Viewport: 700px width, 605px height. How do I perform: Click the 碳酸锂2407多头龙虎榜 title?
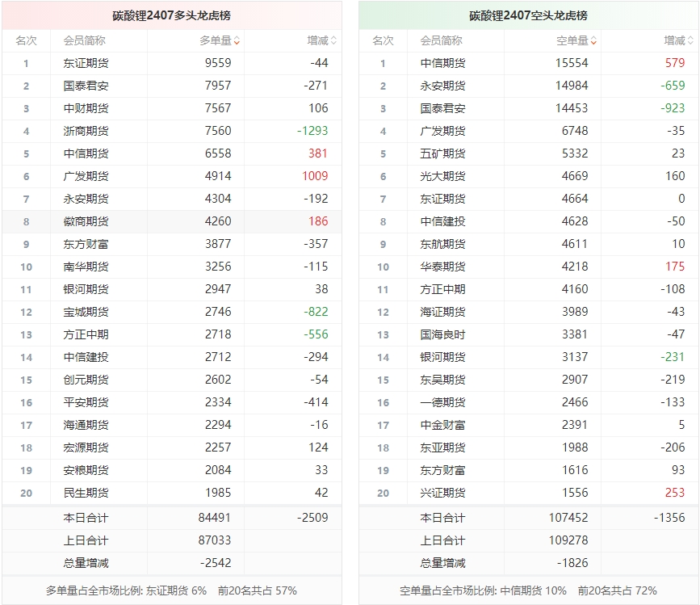[171, 15]
